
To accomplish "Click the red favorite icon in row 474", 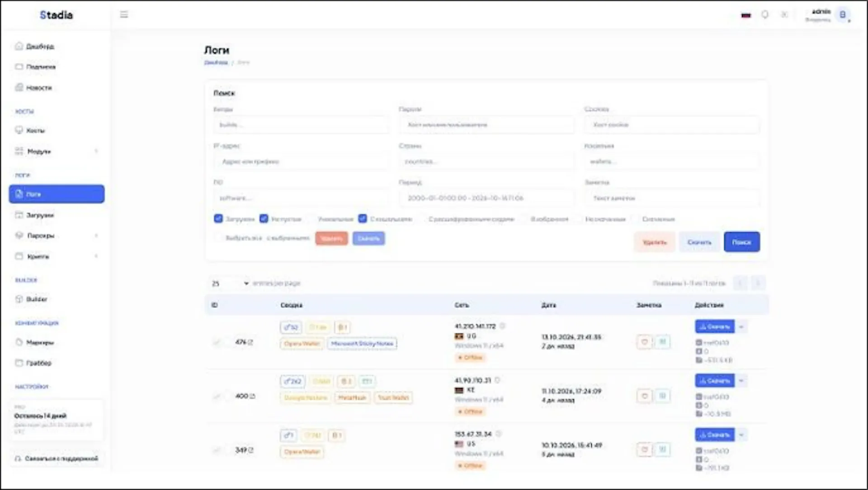I will click(x=644, y=342).
